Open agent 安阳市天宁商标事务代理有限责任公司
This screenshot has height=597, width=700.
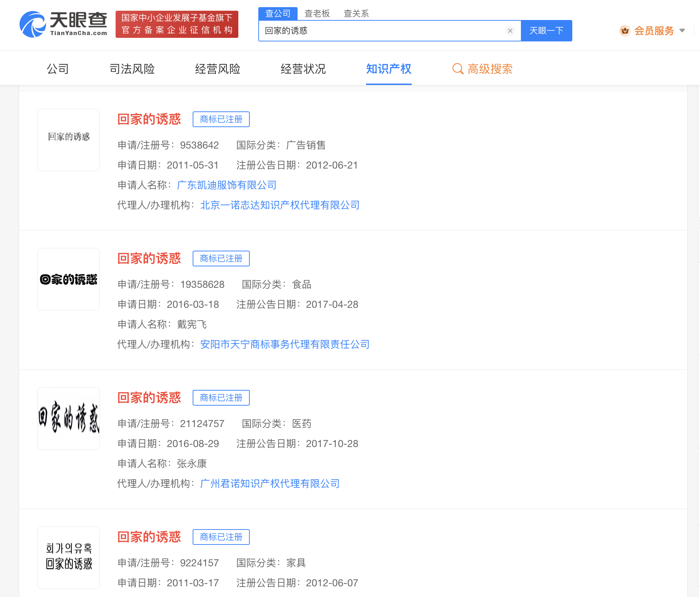coord(285,344)
